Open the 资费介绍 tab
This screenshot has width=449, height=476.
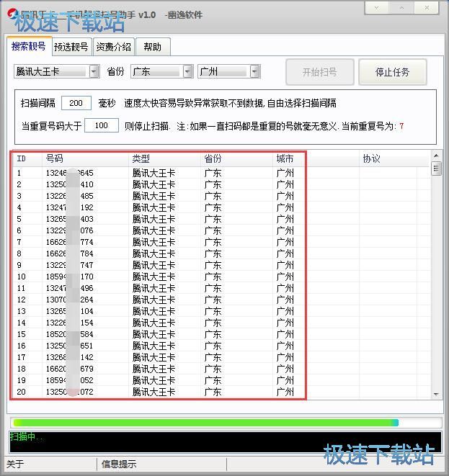point(114,47)
